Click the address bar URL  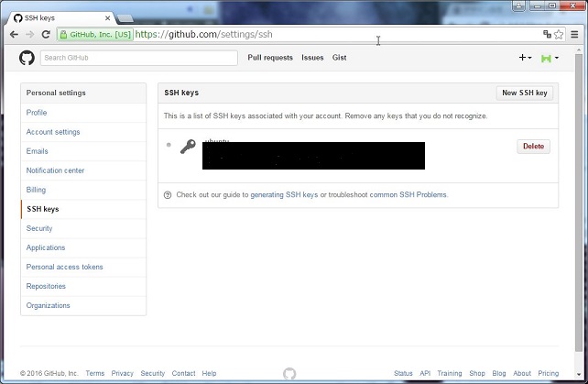(x=203, y=35)
